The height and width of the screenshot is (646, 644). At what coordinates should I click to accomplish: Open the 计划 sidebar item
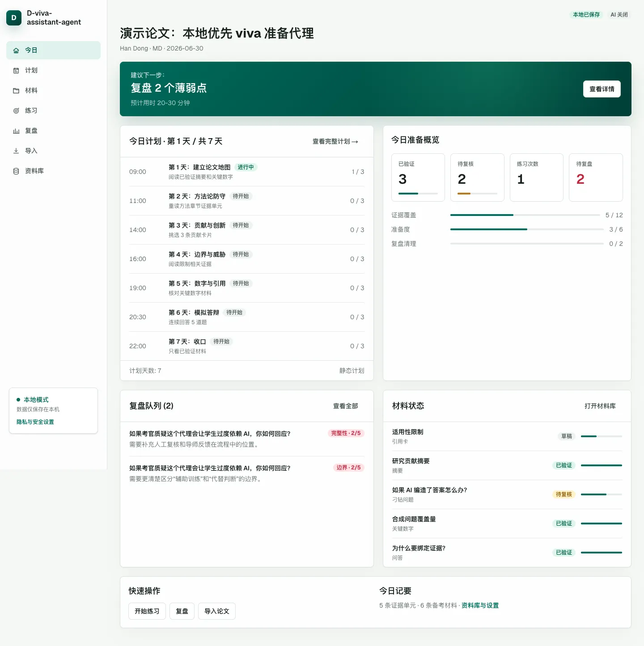pyautogui.click(x=53, y=70)
